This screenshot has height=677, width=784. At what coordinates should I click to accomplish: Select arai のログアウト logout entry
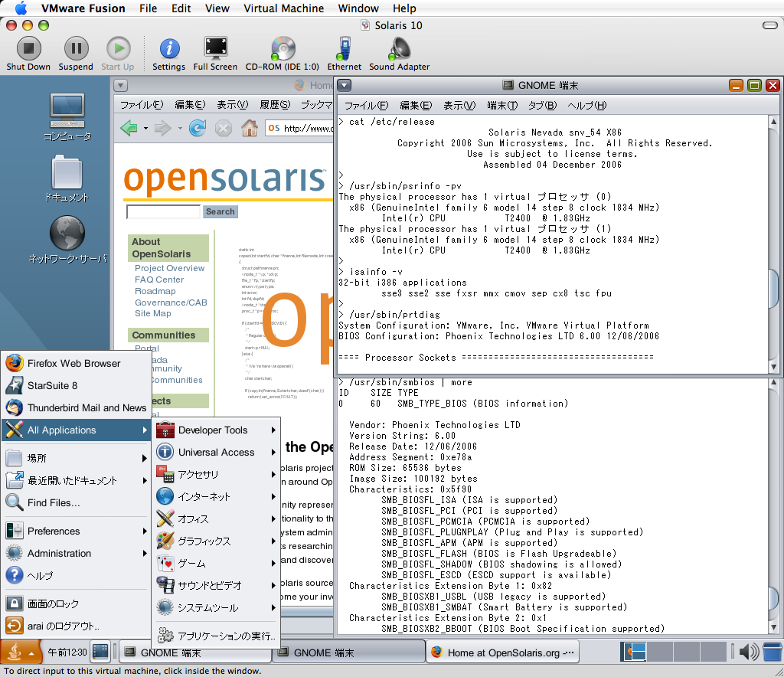tap(77, 626)
